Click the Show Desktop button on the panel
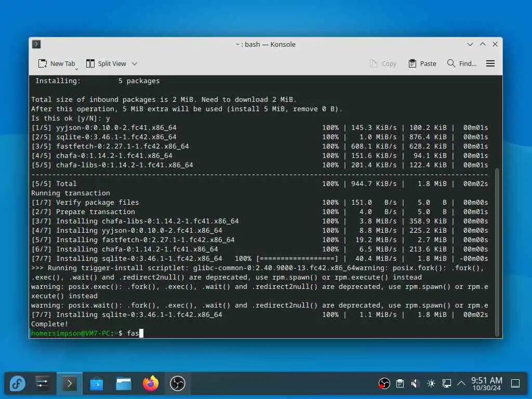The width and height of the screenshot is (532, 399). 515,384
